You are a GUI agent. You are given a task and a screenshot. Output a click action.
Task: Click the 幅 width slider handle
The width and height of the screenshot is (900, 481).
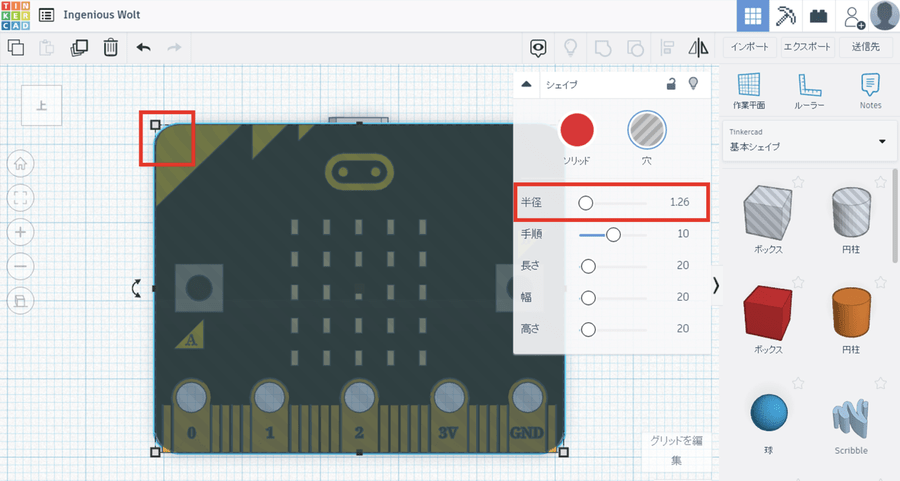[x=588, y=297]
